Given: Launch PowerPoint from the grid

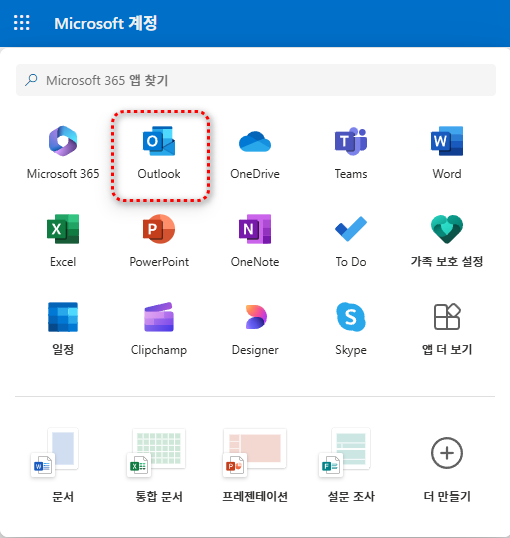Looking at the screenshot, I should (159, 241).
